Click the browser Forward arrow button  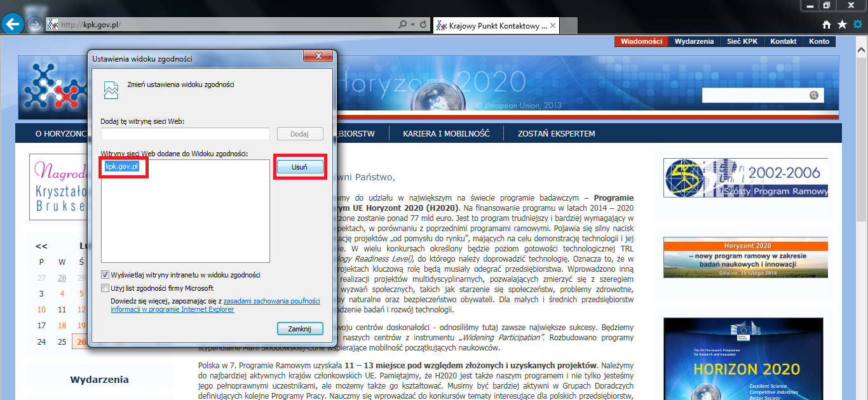[x=36, y=25]
